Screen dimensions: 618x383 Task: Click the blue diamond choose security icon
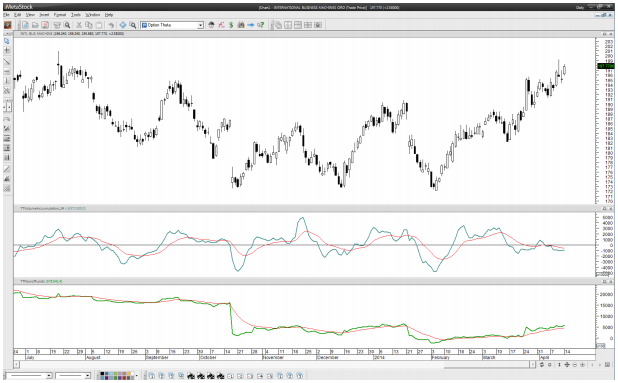123,25
